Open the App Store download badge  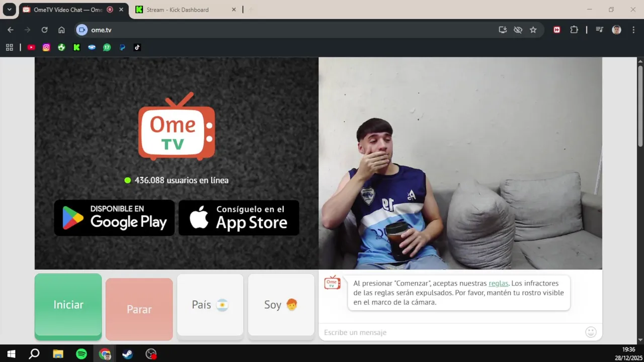[x=239, y=218]
